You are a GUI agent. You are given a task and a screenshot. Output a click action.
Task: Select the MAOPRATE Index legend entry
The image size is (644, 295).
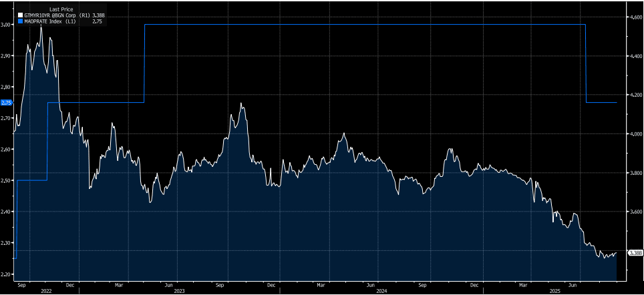(x=45, y=21)
